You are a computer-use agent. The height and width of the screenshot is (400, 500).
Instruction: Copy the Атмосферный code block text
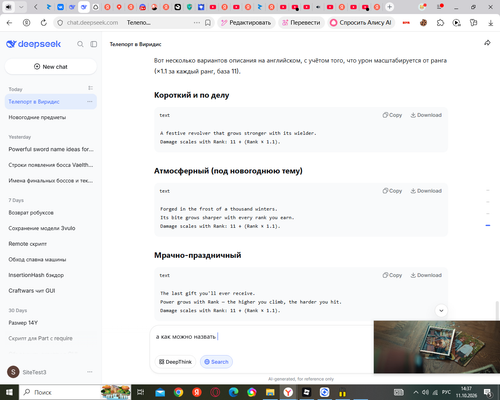(x=392, y=191)
